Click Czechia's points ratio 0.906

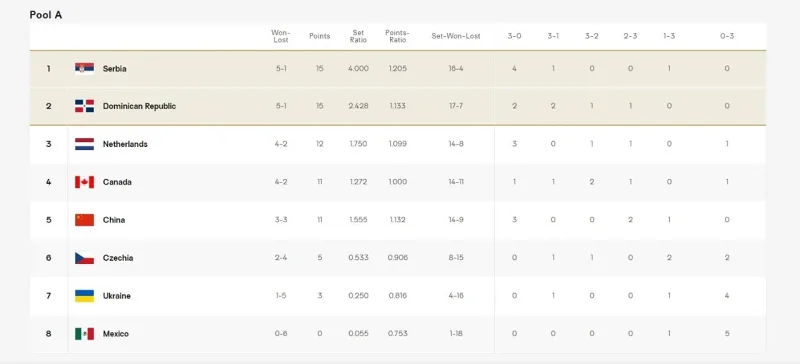point(397,258)
